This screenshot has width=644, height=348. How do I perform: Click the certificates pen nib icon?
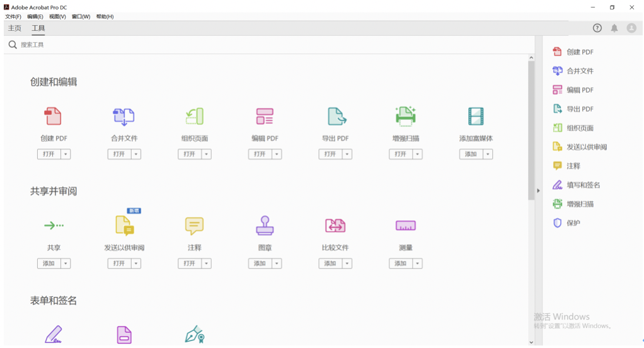195,334
